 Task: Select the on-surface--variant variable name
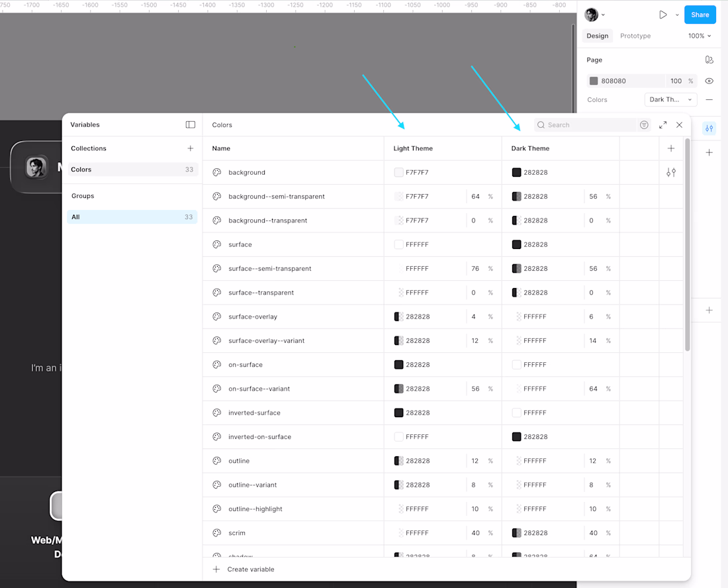[259, 388]
